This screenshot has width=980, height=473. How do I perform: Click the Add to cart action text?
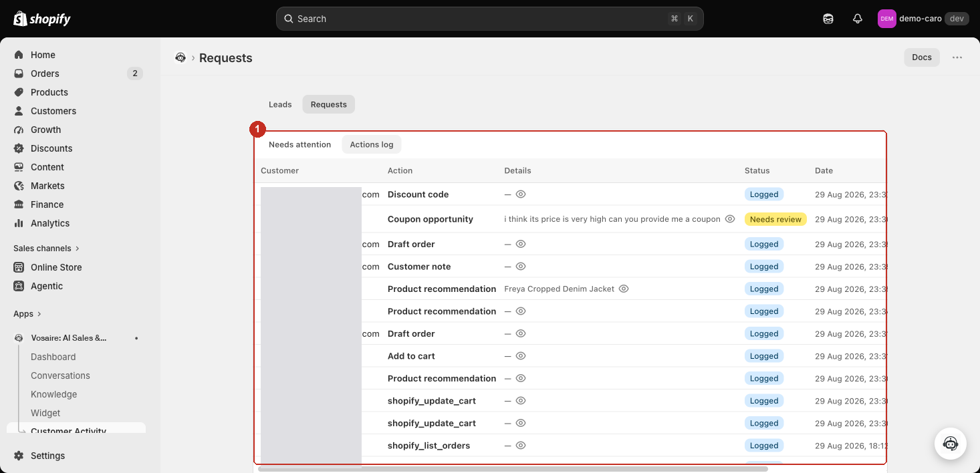(x=411, y=356)
